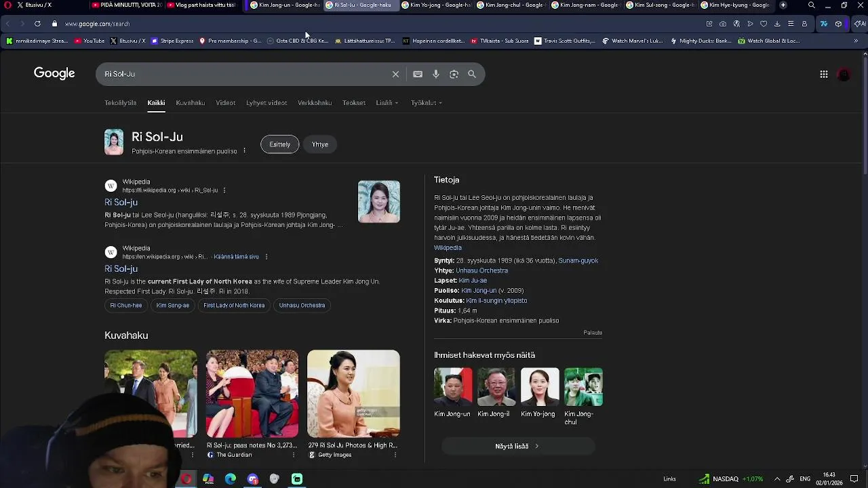Open First Lady of North Korea chip
This screenshot has width=868, height=488.
[234, 306]
